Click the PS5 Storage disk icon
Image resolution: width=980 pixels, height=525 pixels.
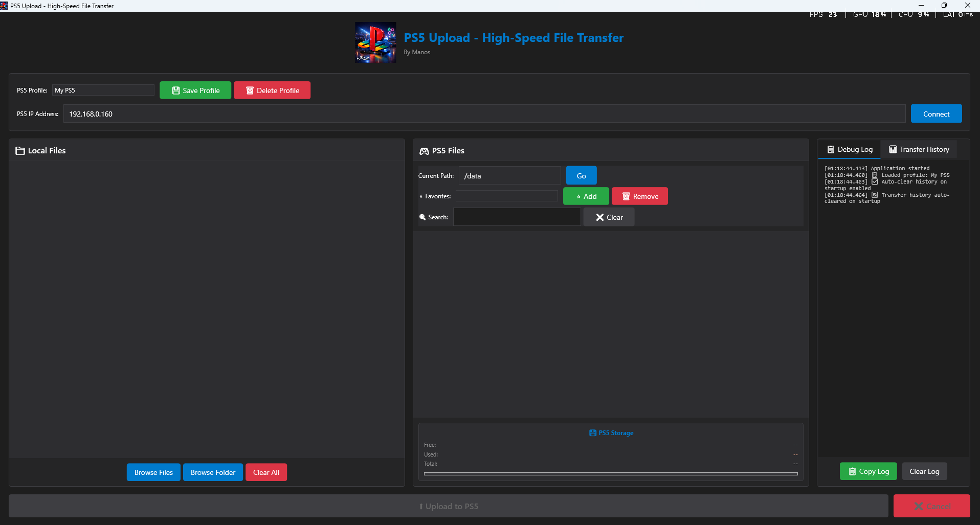pyautogui.click(x=592, y=433)
